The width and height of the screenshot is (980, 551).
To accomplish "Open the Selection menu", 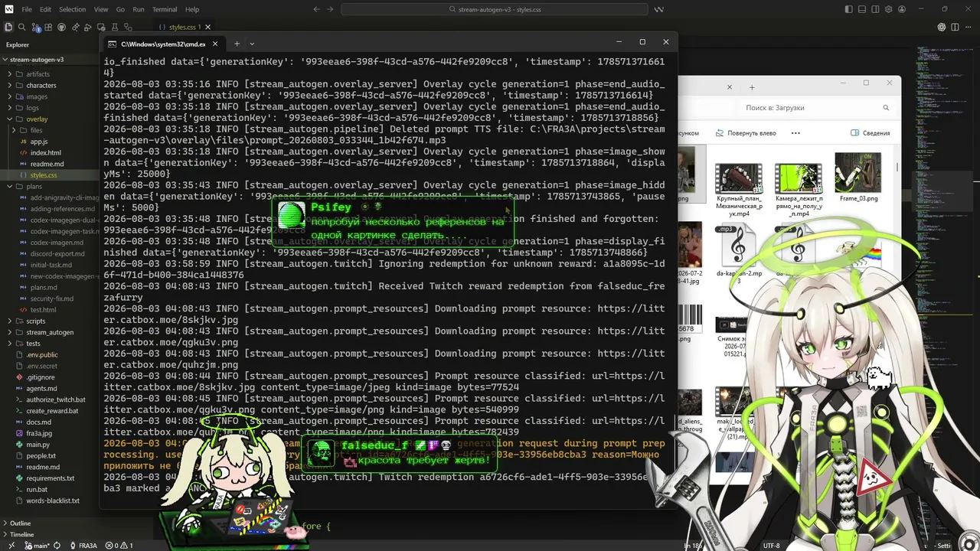I will pos(72,9).
